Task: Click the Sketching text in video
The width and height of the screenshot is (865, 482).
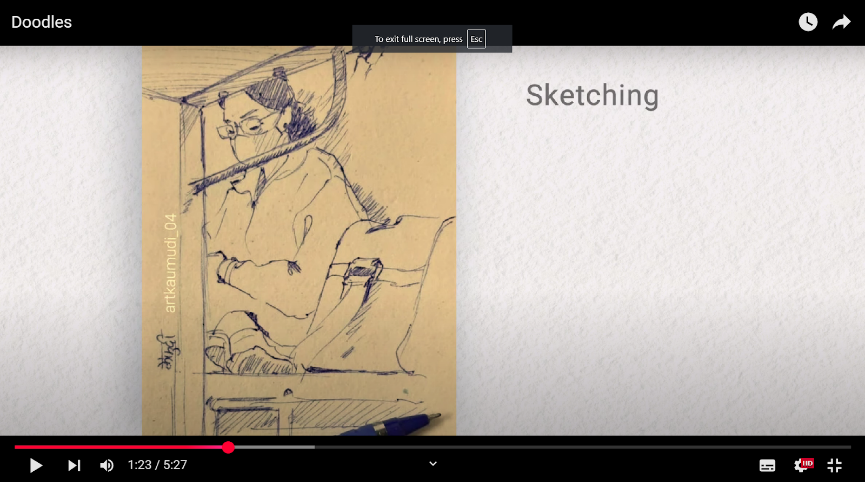Action: (592, 96)
